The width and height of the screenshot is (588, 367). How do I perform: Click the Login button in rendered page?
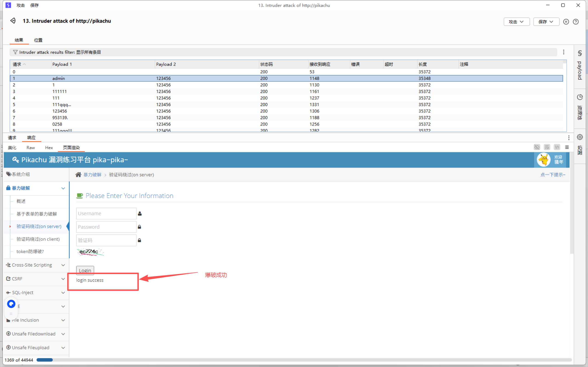tap(85, 270)
